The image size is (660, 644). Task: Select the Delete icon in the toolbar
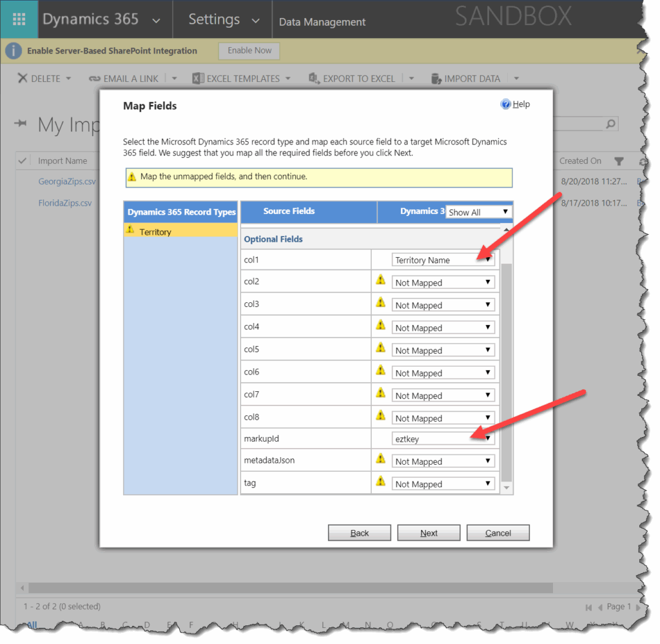[22, 78]
